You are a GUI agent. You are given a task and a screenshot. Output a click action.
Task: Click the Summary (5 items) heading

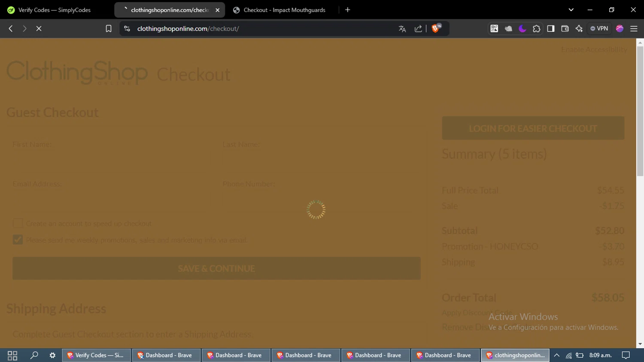(x=494, y=154)
